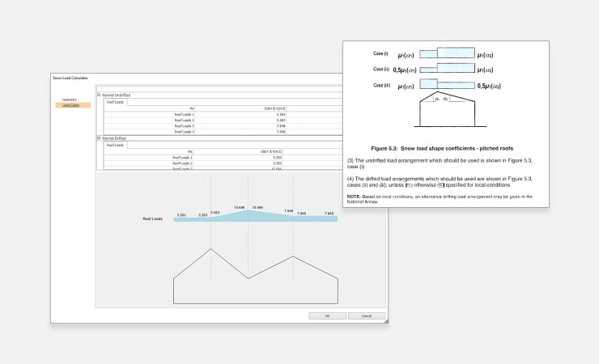Click the Cancel button
Viewport: 599px width, 364px height.
(367, 316)
